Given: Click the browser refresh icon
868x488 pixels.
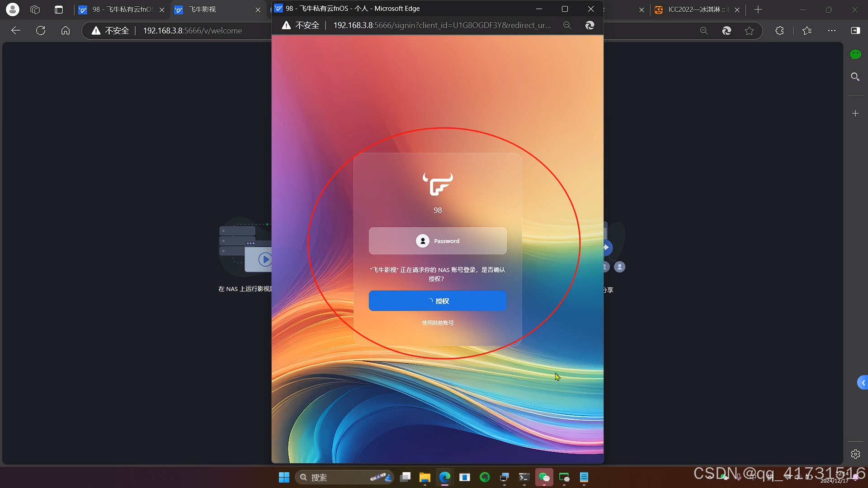Looking at the screenshot, I should tap(41, 31).
